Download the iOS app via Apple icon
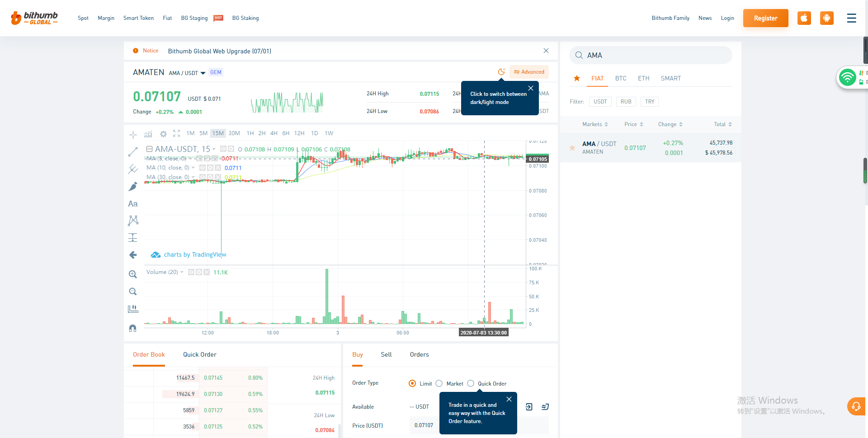868x438 pixels. point(804,18)
